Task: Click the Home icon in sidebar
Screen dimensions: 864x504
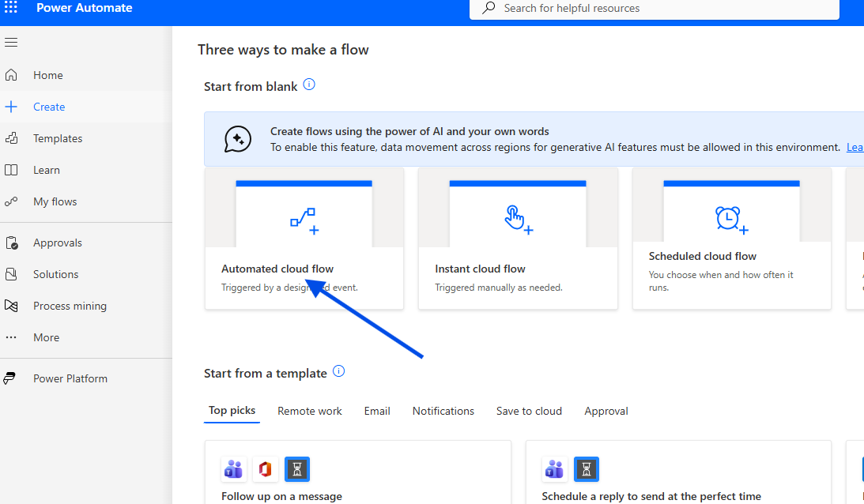Action: point(11,75)
